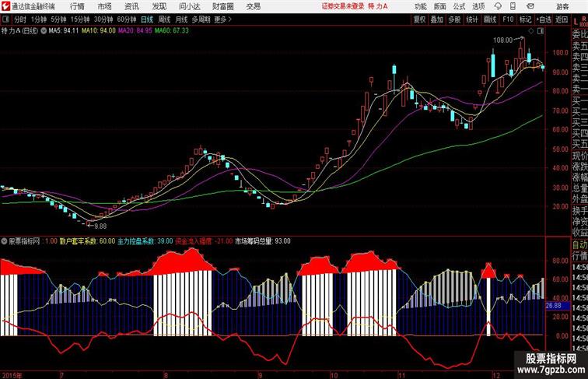Click the 散户套牢系数 indicator label
The width and height of the screenshot is (588, 379).
[87, 241]
